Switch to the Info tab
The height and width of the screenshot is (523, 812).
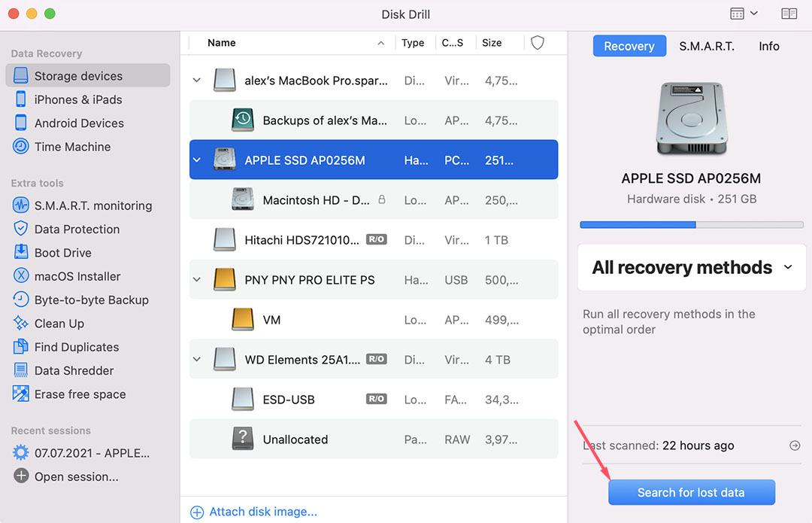768,46
